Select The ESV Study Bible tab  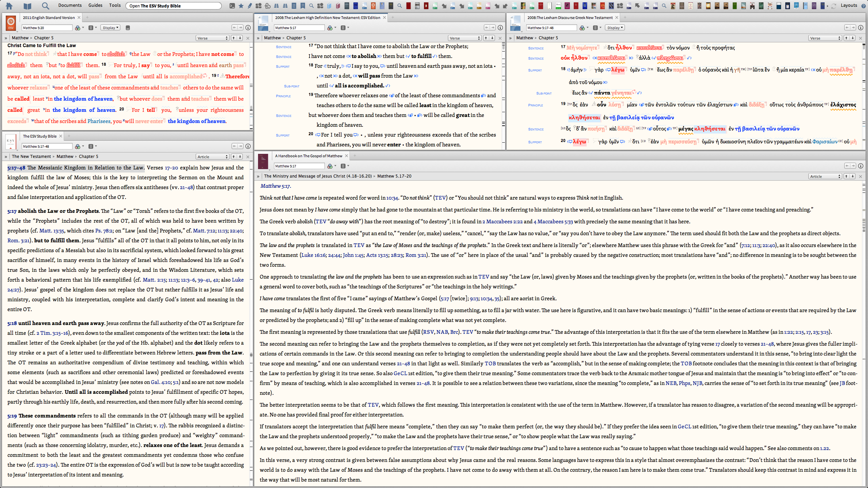(x=40, y=136)
